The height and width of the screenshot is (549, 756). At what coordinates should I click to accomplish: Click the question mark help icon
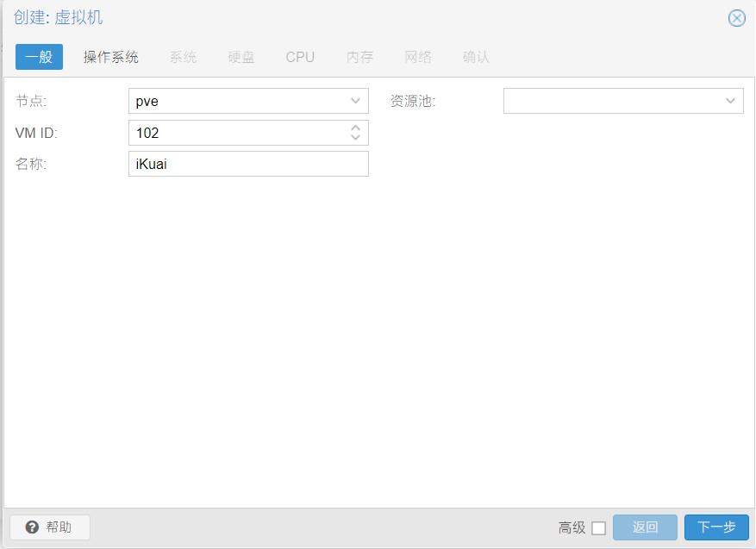point(33,527)
